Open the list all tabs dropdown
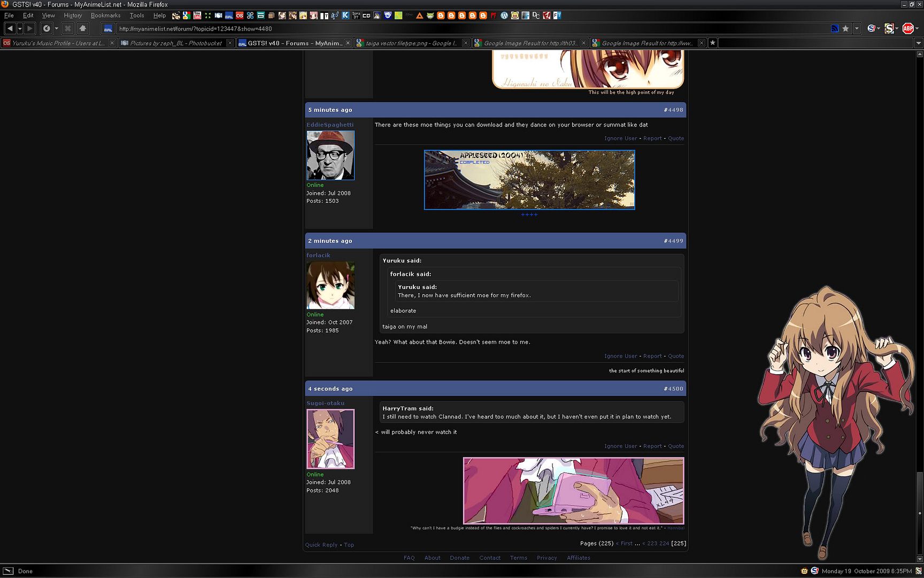This screenshot has width=924, height=578. (919, 43)
